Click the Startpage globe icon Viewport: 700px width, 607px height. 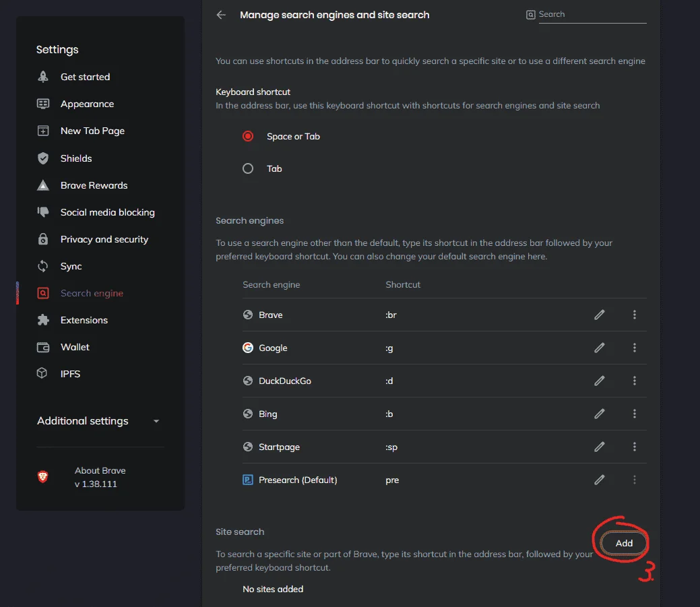(x=248, y=447)
